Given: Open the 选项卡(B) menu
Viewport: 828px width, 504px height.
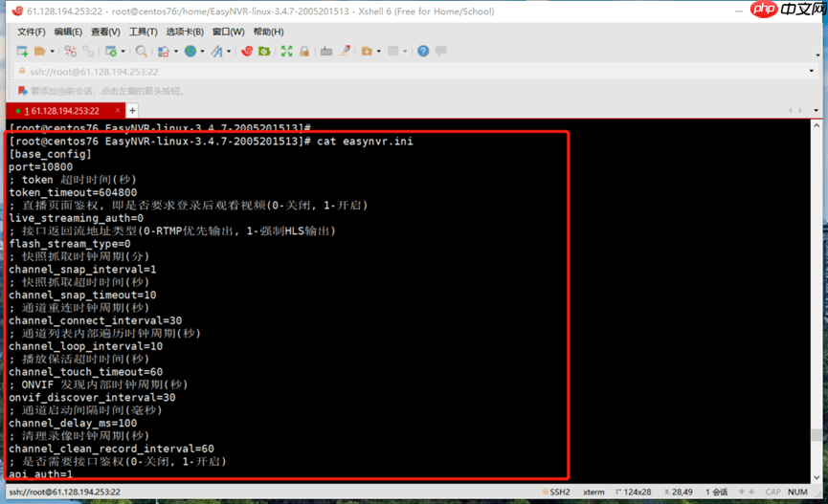Looking at the screenshot, I should click(185, 32).
